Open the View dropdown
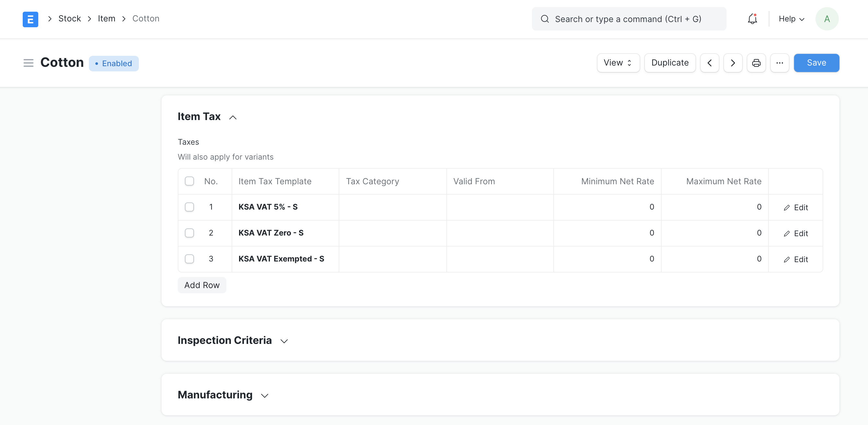The width and height of the screenshot is (868, 425). pos(618,63)
